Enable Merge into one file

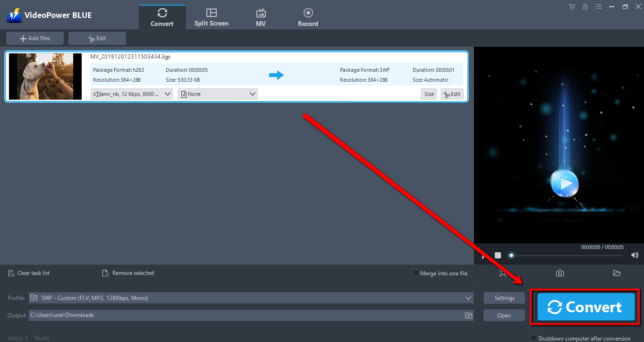415,273
